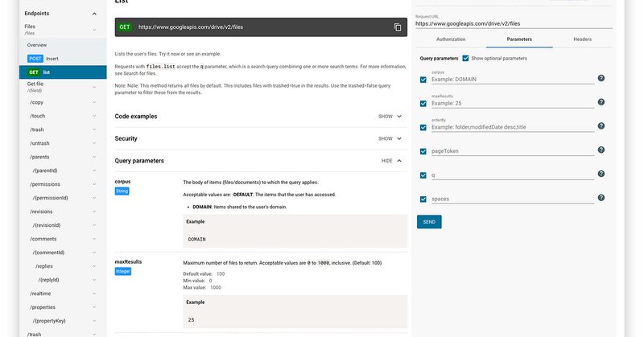644x337 pixels.
Task: Uncheck the orderBy parameter checkbox
Action: 423,128
